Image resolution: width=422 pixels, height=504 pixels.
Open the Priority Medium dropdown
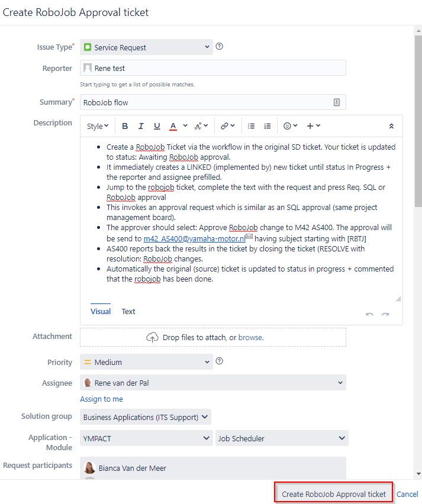coord(146,362)
